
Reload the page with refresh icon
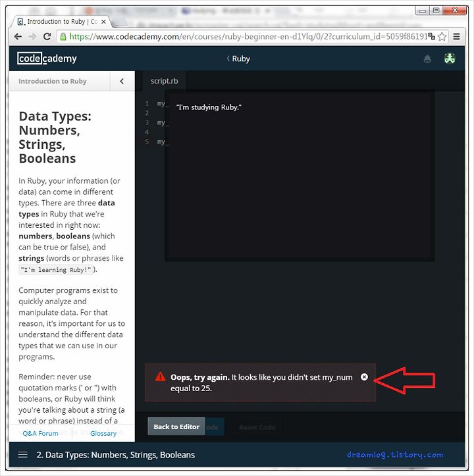coord(47,37)
